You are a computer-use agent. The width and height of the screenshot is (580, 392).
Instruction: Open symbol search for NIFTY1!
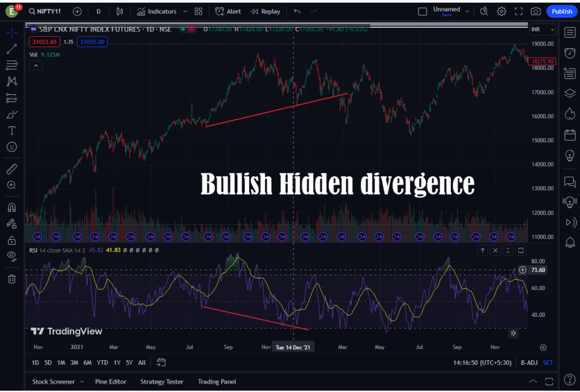click(45, 11)
